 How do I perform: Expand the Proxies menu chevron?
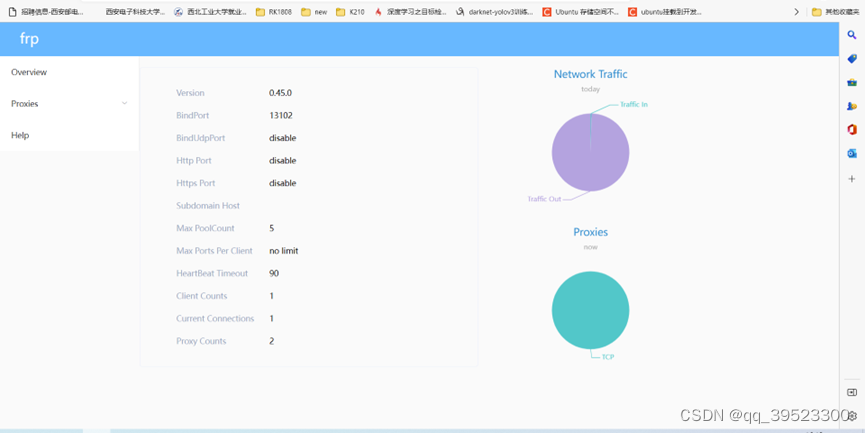pyautogui.click(x=125, y=103)
